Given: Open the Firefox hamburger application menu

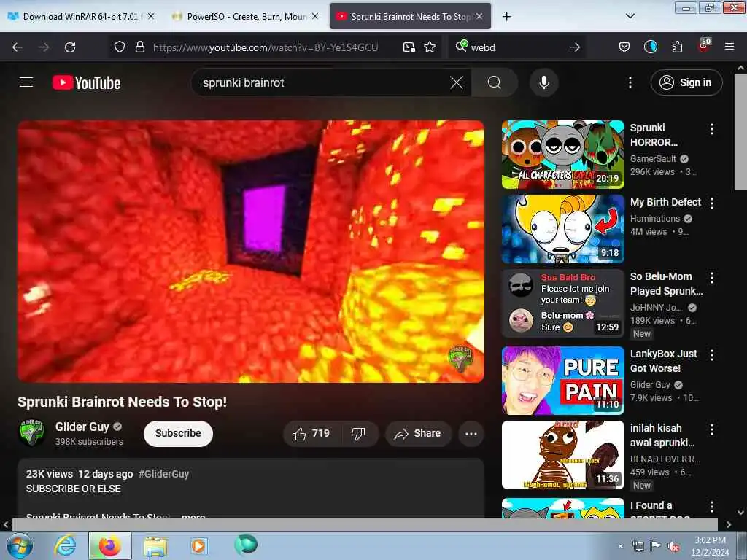Looking at the screenshot, I should [x=729, y=47].
